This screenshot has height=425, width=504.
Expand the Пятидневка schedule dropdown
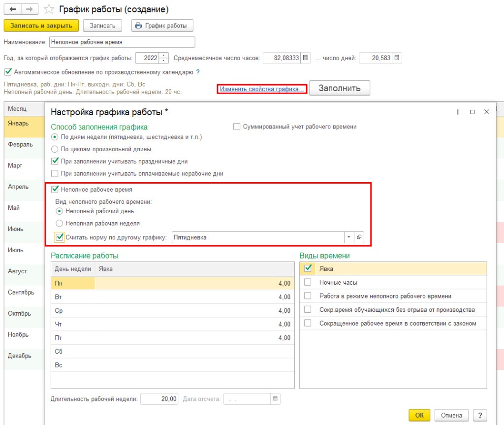349,237
